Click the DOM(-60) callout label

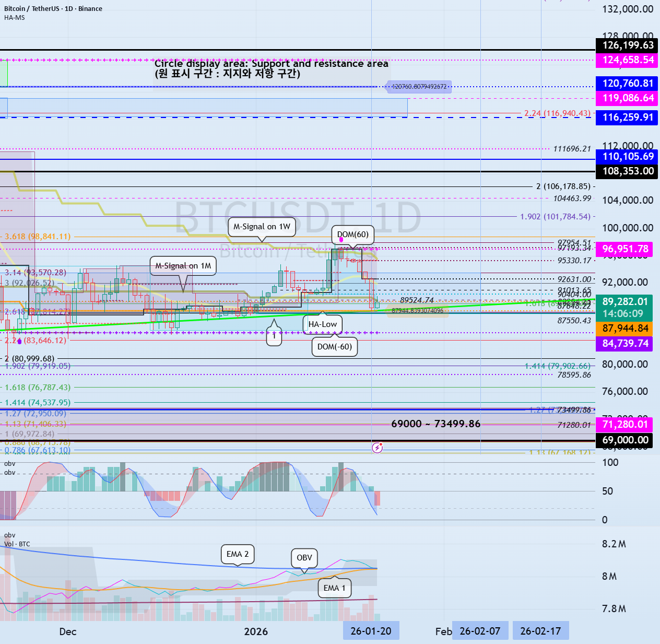pyautogui.click(x=335, y=347)
